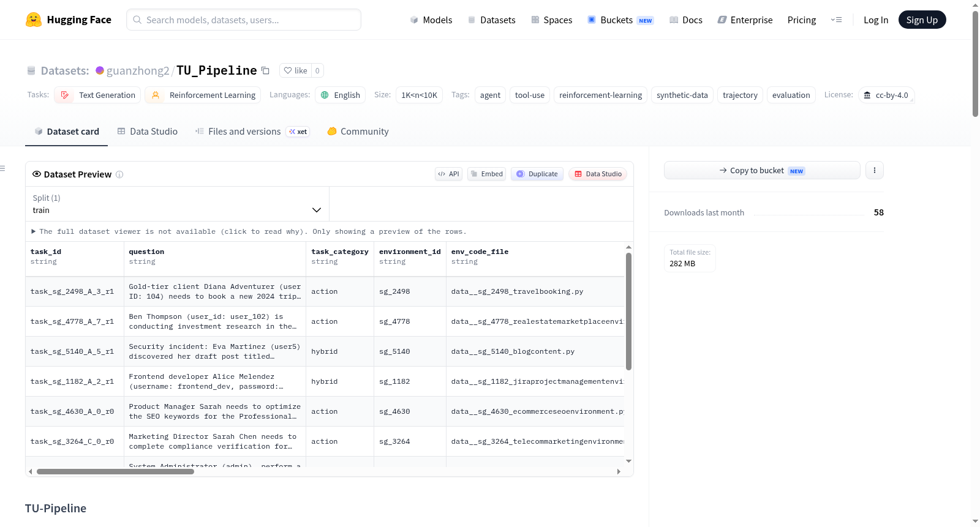
Task: Open Buckets in the top navigation
Action: (620, 20)
